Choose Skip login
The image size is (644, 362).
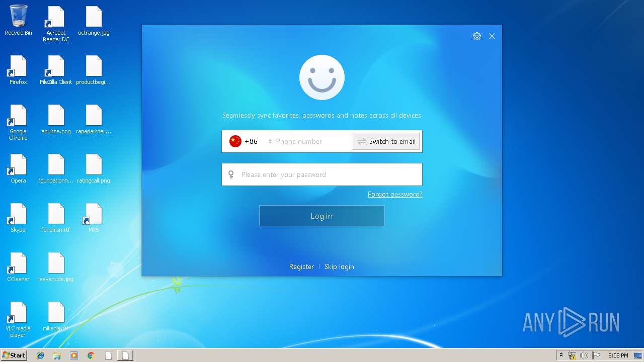339,266
